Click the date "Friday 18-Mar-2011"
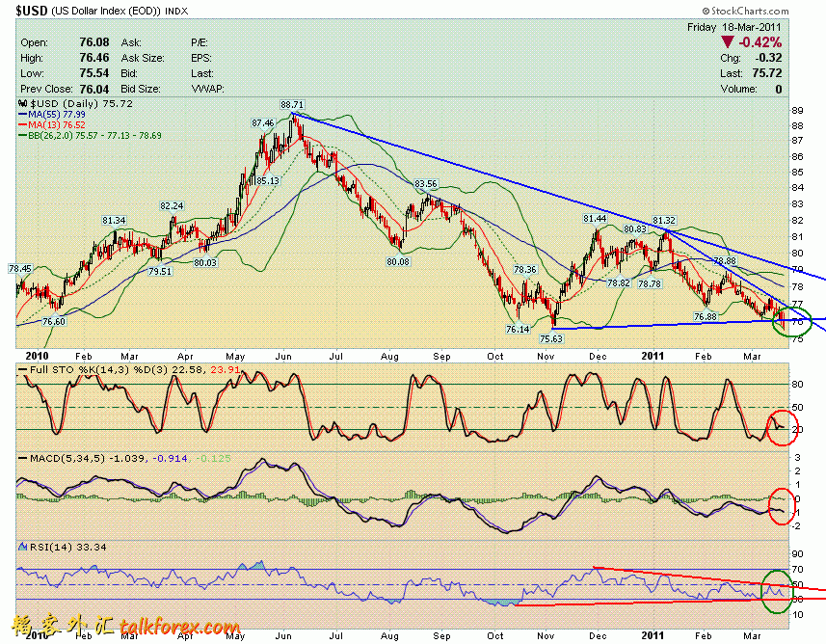Image resolution: width=826 pixels, height=644 pixels. point(734,27)
